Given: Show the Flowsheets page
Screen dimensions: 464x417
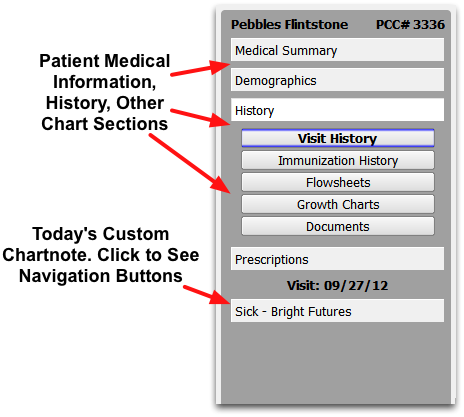Looking at the screenshot, I should [338, 182].
